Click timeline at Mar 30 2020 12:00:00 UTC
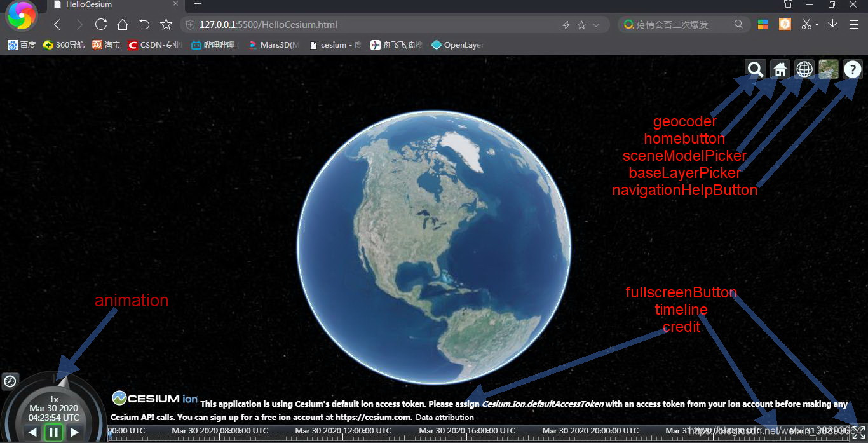 pyautogui.click(x=343, y=431)
